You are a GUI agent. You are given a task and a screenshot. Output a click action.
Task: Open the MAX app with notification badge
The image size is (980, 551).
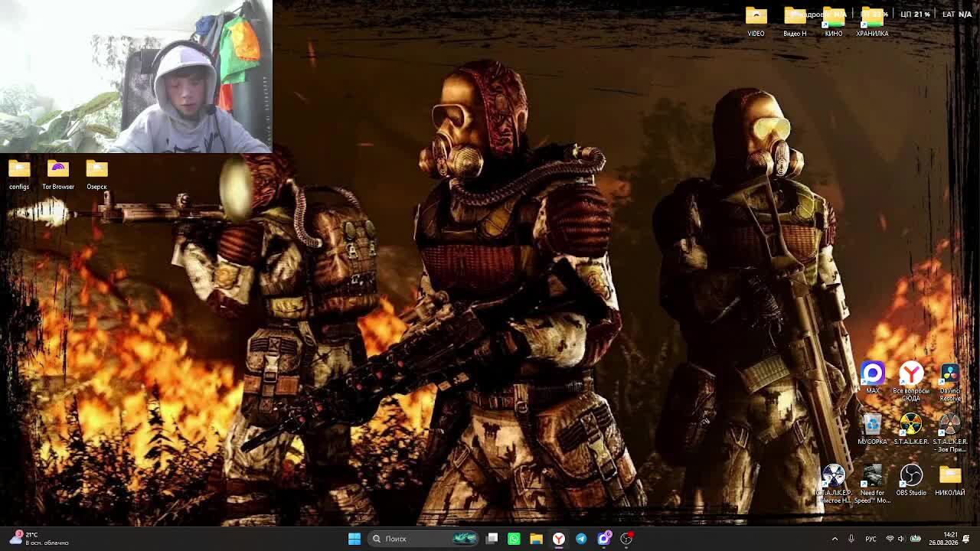[x=604, y=539]
